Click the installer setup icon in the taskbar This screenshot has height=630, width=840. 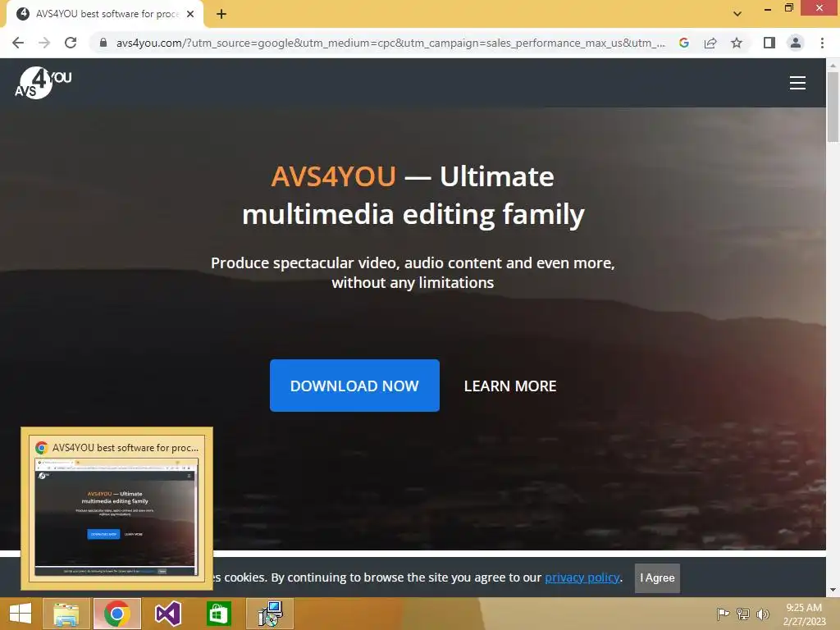click(x=270, y=614)
